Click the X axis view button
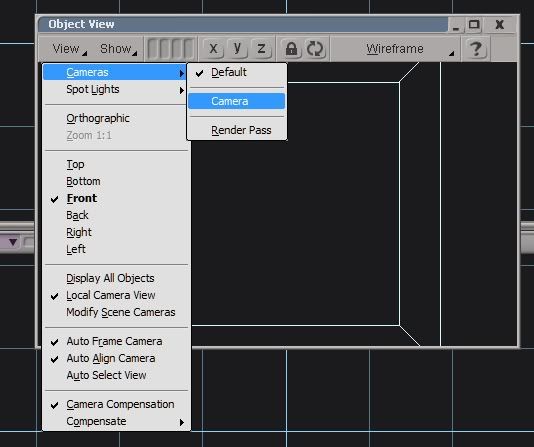The image size is (534, 447). point(213,49)
